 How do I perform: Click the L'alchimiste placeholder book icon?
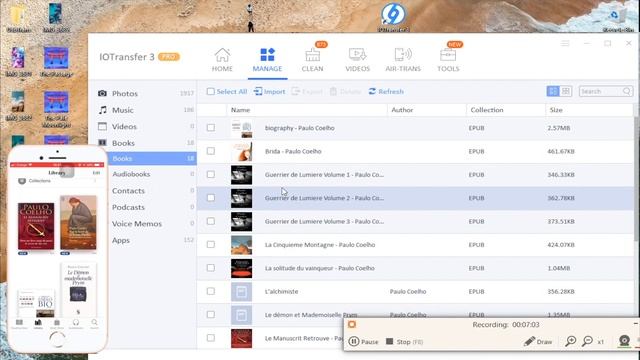241,291
